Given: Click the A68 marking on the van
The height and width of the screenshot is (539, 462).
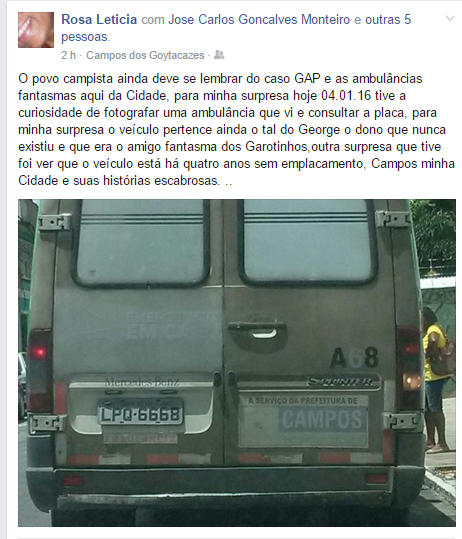Looking at the screenshot, I should pos(354,357).
